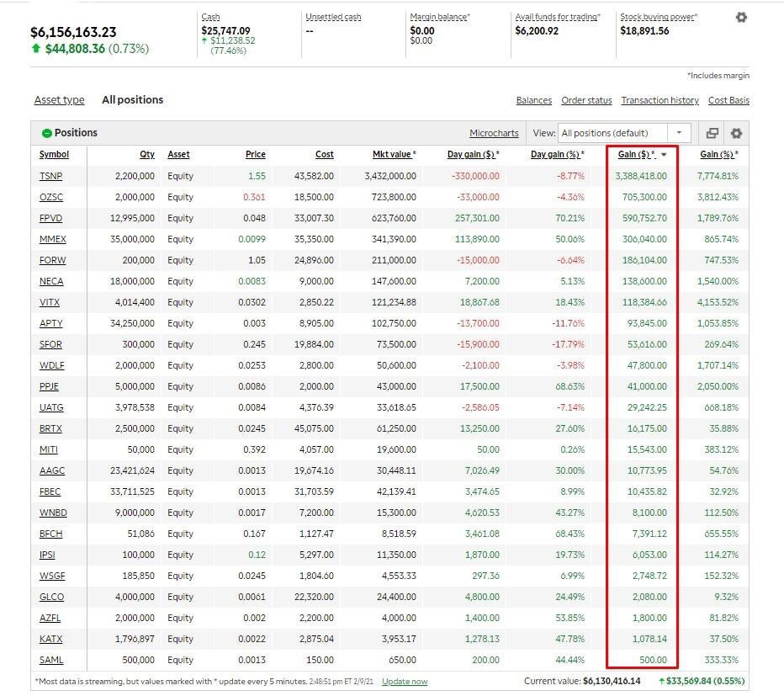The height and width of the screenshot is (696, 784).
Task: Switch to Asset type tab
Action: point(59,99)
